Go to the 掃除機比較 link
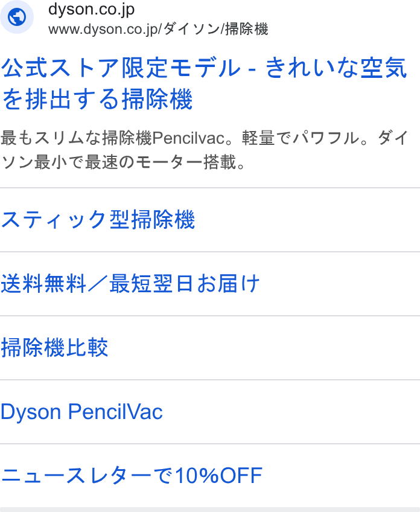 54,347
